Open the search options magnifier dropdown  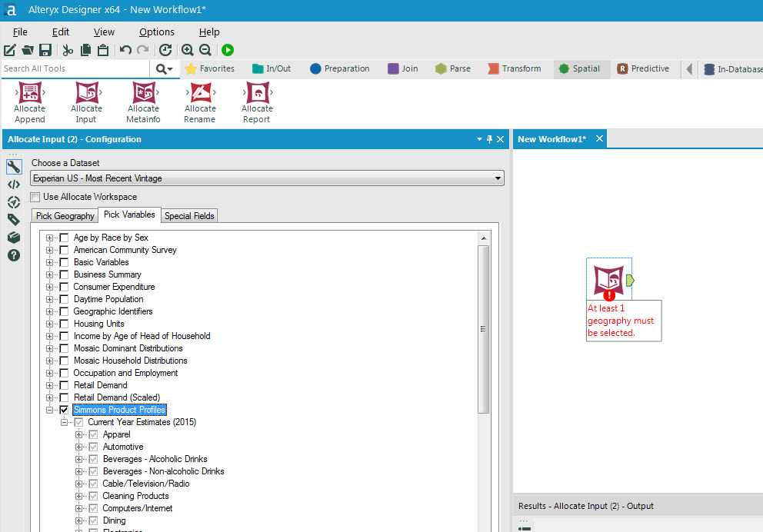[x=165, y=69]
